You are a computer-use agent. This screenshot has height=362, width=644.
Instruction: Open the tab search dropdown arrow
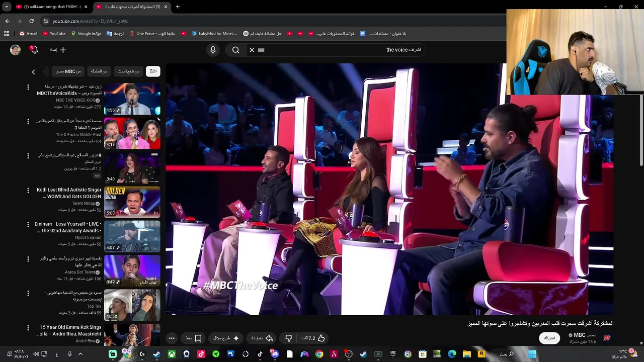click(x=7, y=7)
